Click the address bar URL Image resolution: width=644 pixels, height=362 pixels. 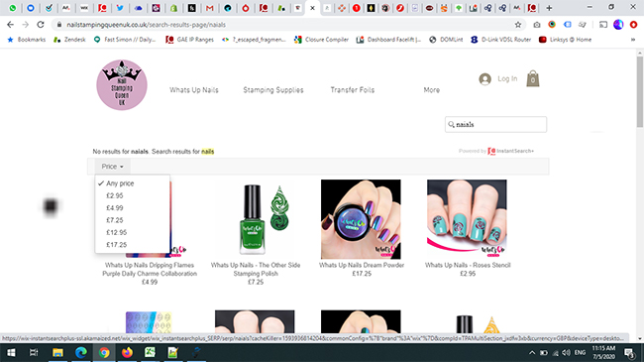[x=147, y=25]
